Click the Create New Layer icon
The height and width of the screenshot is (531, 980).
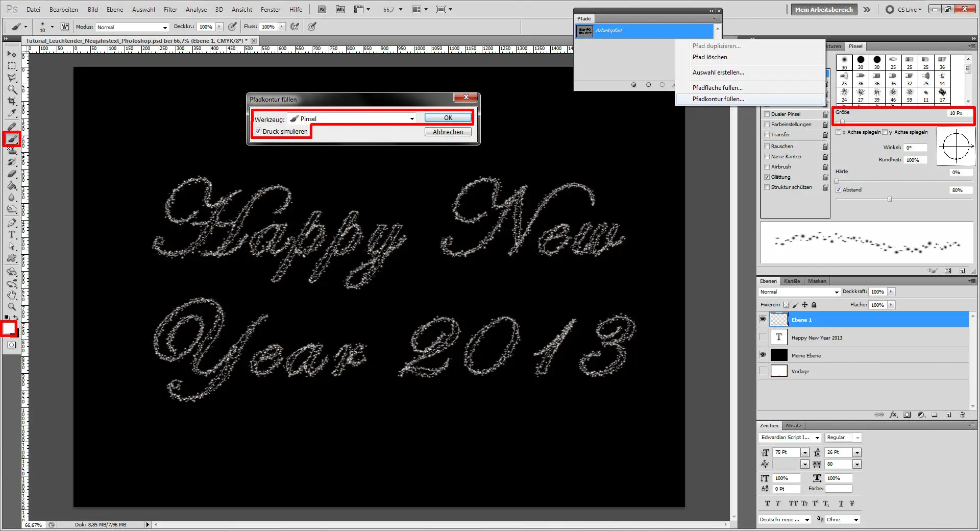[948, 415]
